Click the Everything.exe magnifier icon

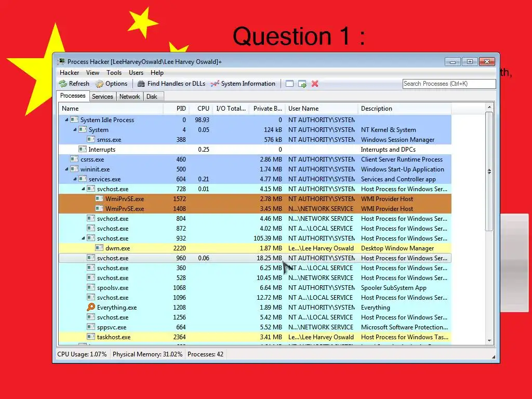[x=90, y=307]
